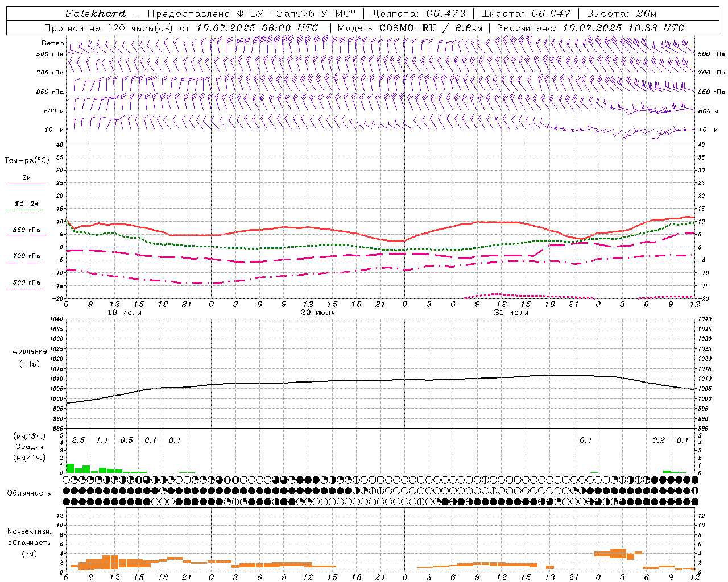Click the '0.5' precipitation amount value
728x582 pixels.
click(x=126, y=440)
